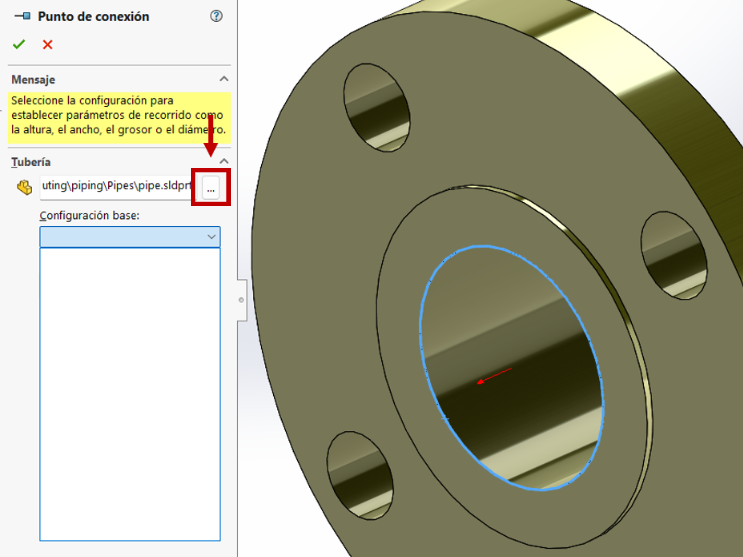This screenshot has height=557, width=743.
Task: Open the Punto de conexión help icon
Action: (216, 16)
